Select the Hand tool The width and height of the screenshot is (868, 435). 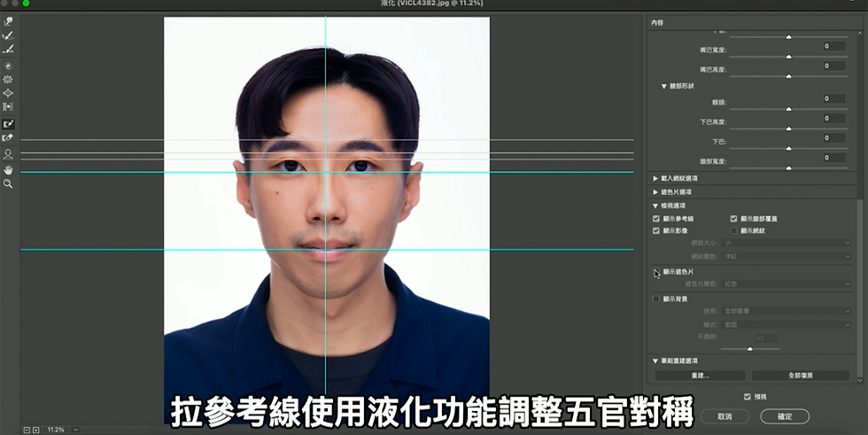click(x=8, y=170)
